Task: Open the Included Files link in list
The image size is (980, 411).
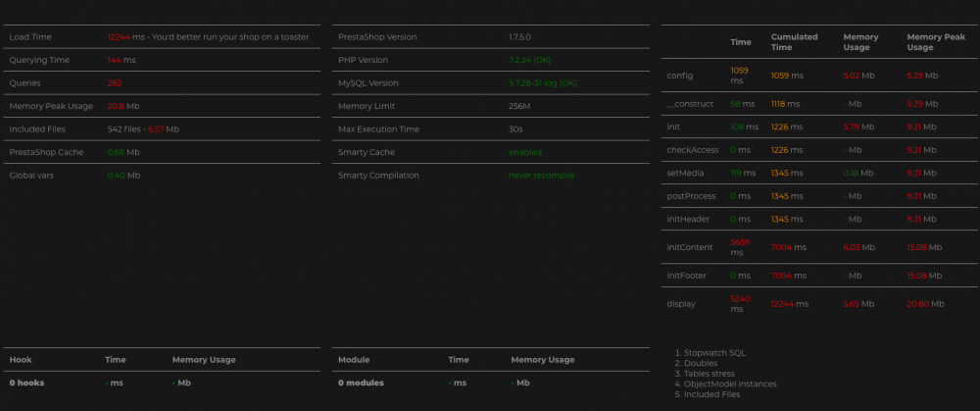Action: click(711, 394)
